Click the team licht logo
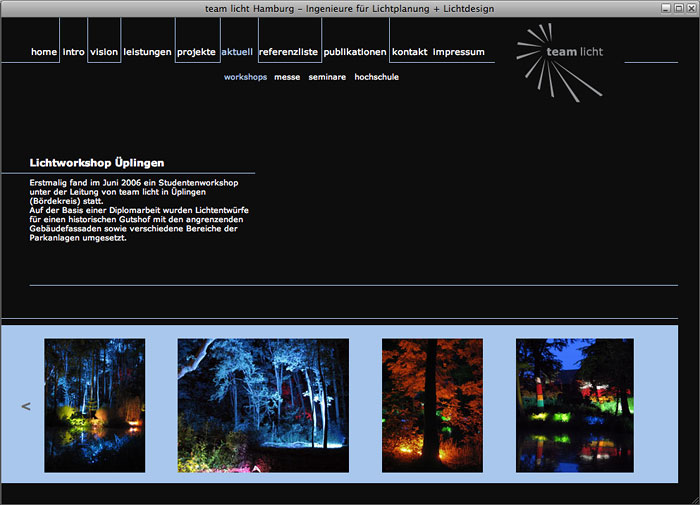700x505 pixels. (x=560, y=62)
